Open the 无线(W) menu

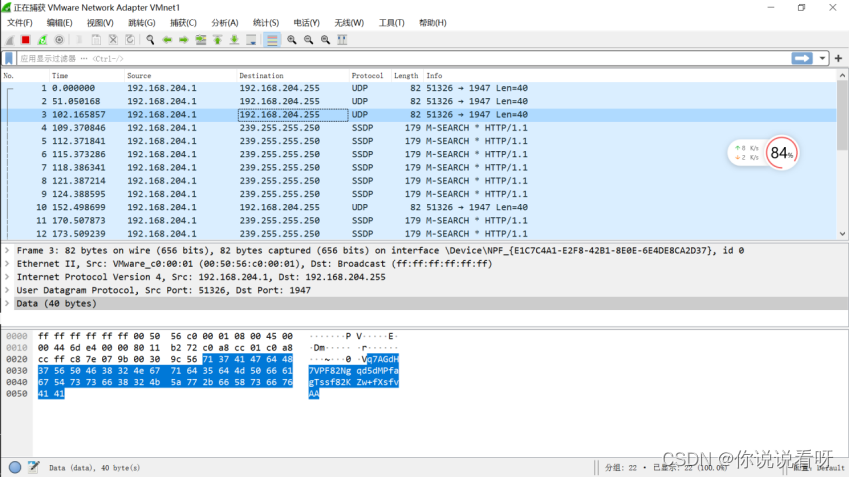[x=349, y=23]
